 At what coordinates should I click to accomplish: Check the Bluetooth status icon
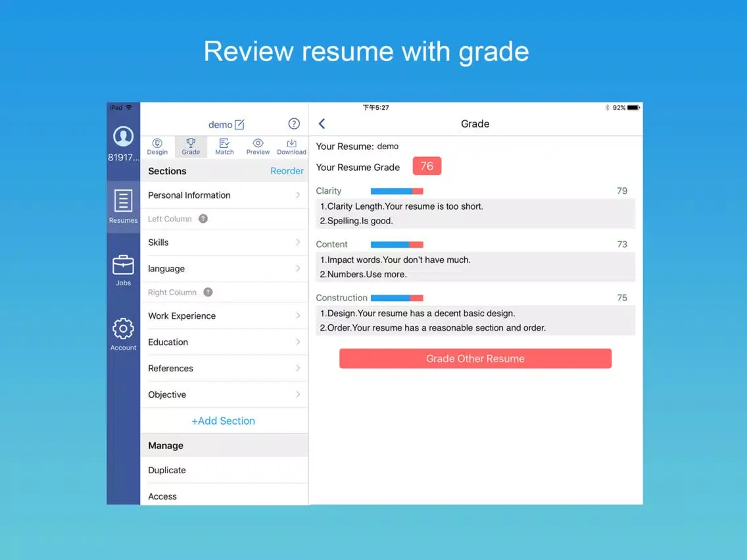[x=607, y=108]
